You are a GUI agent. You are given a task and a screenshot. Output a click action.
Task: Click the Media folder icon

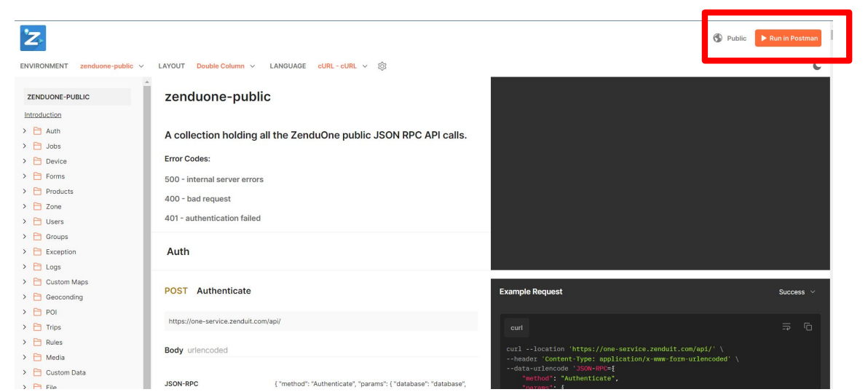tap(38, 357)
